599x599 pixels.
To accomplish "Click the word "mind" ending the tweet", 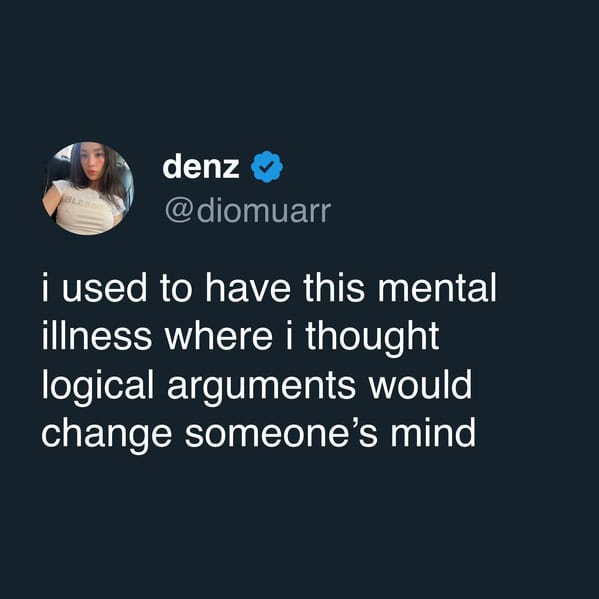I will [x=433, y=432].
